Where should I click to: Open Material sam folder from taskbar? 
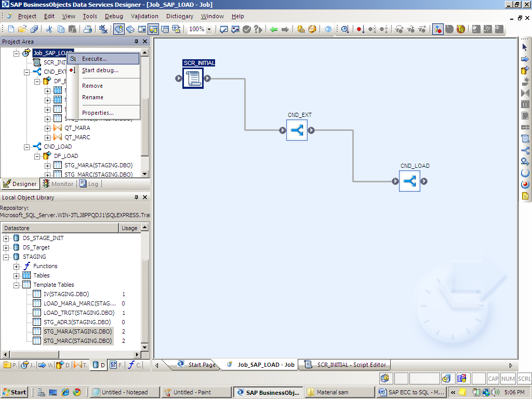coord(340,392)
